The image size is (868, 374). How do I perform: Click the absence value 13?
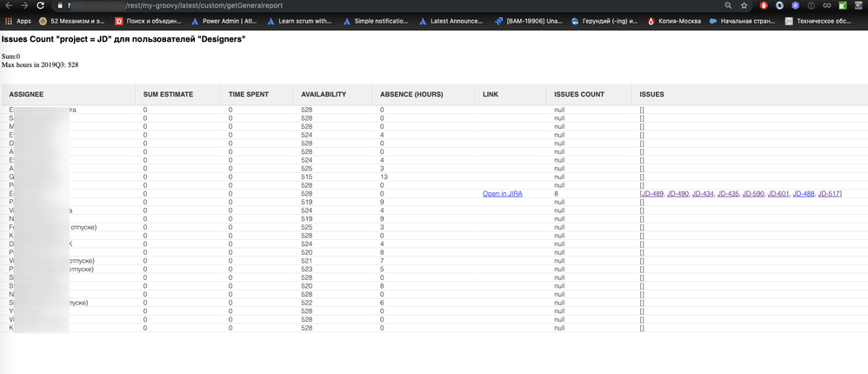[384, 177]
